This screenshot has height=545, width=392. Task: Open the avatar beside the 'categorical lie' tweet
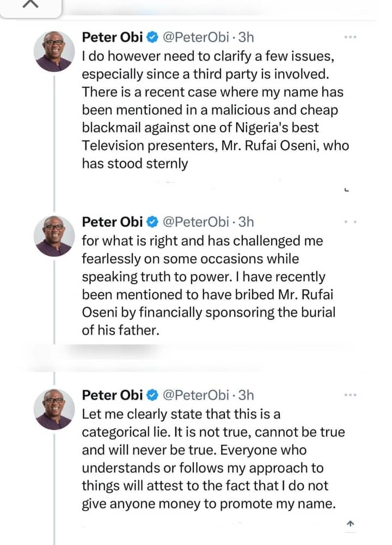53,410
